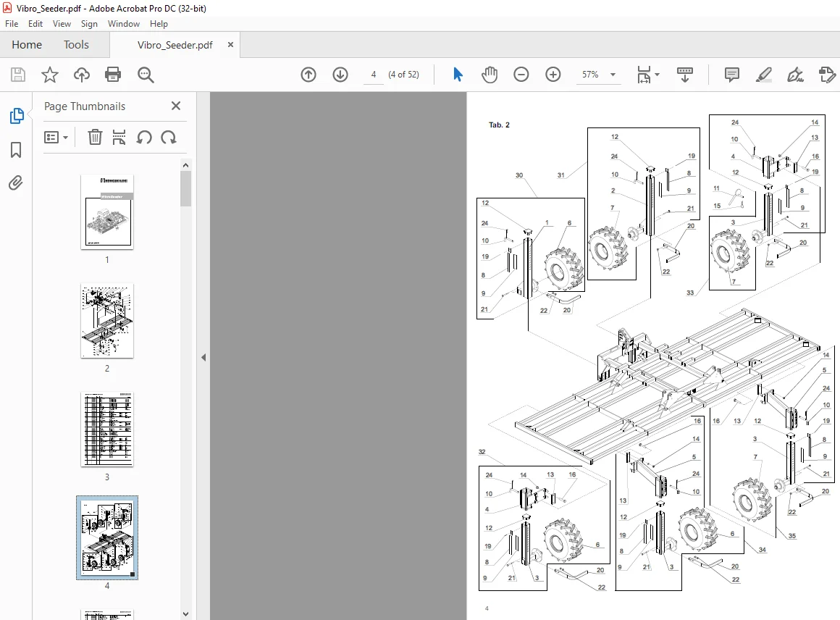This screenshot has width=840, height=620.
Task: Open the Attachments paperclip panel
Action: click(x=16, y=183)
